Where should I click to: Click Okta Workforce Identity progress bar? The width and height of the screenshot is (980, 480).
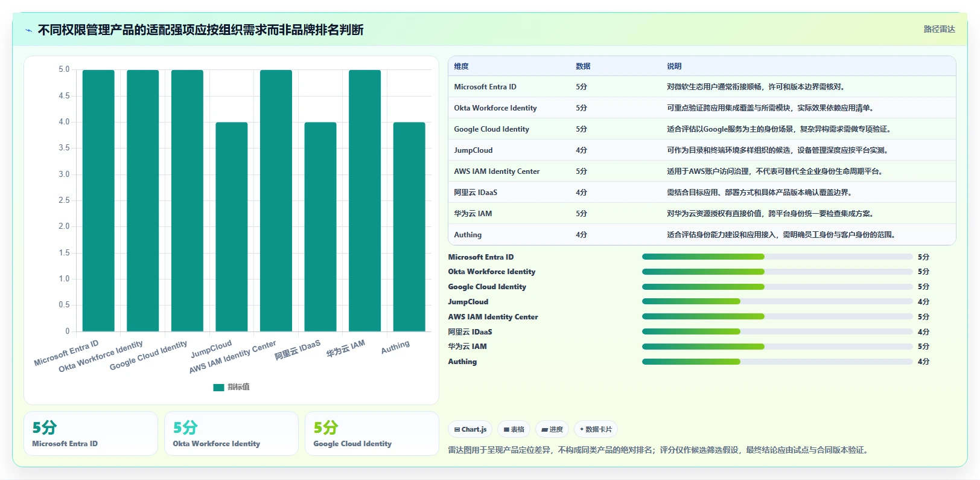click(x=777, y=272)
